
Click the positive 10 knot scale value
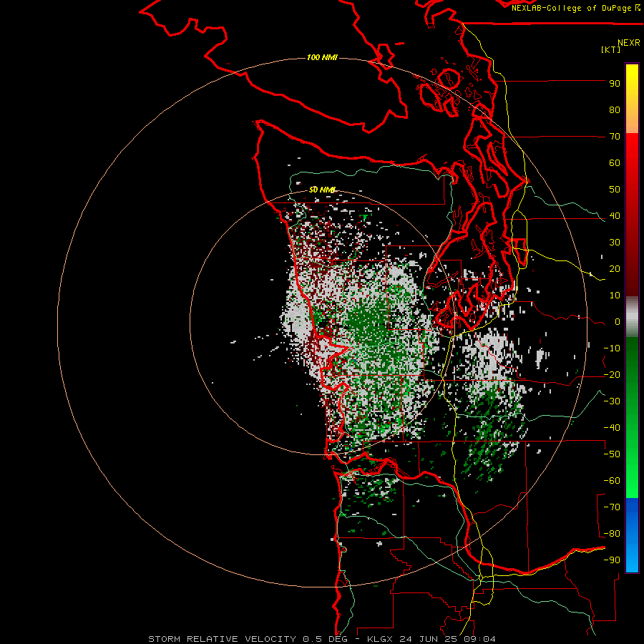coord(615,296)
